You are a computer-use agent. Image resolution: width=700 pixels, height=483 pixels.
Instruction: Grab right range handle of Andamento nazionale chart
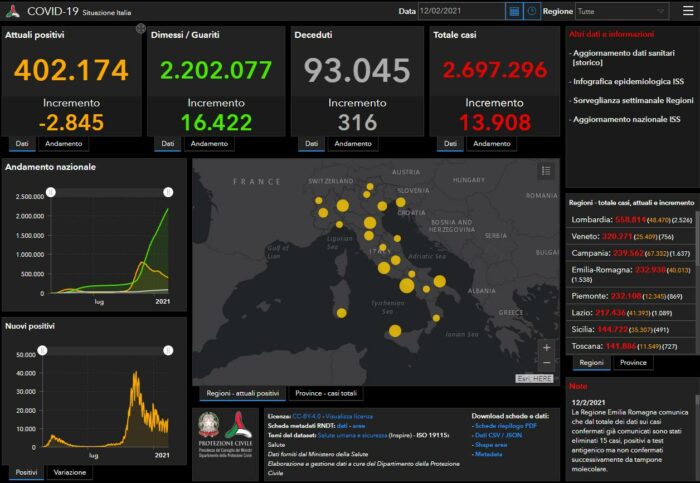tap(168, 192)
